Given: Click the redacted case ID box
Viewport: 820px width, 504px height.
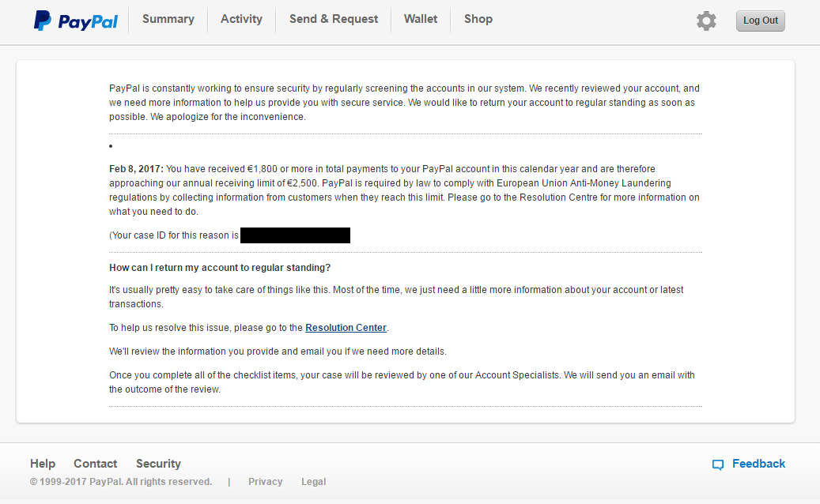Looking at the screenshot, I should 295,235.
